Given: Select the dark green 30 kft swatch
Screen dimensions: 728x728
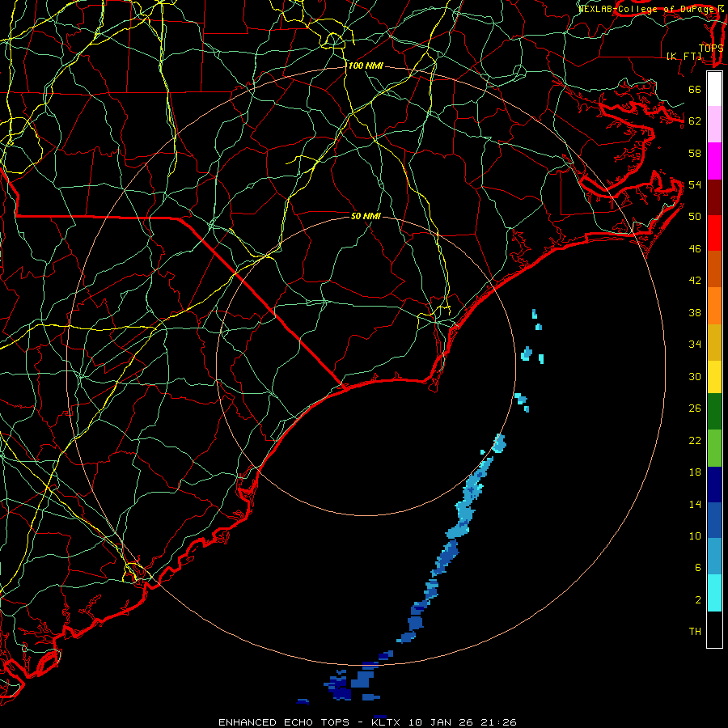Looking at the screenshot, I should [x=714, y=412].
